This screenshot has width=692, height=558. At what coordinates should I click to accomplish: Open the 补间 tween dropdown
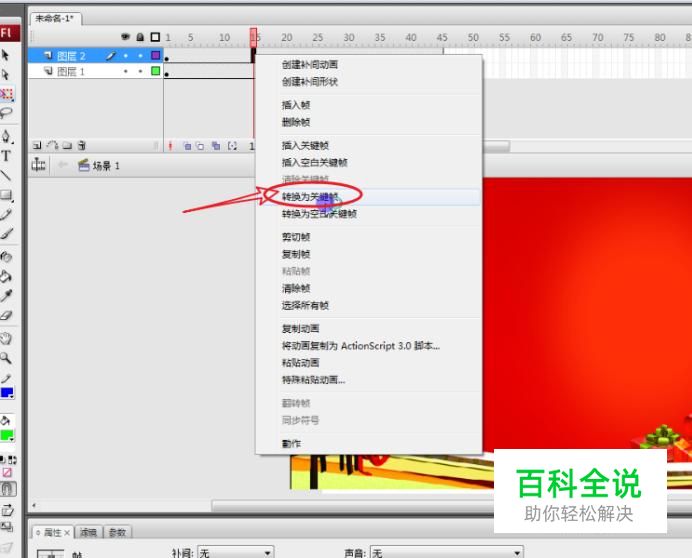(x=236, y=552)
